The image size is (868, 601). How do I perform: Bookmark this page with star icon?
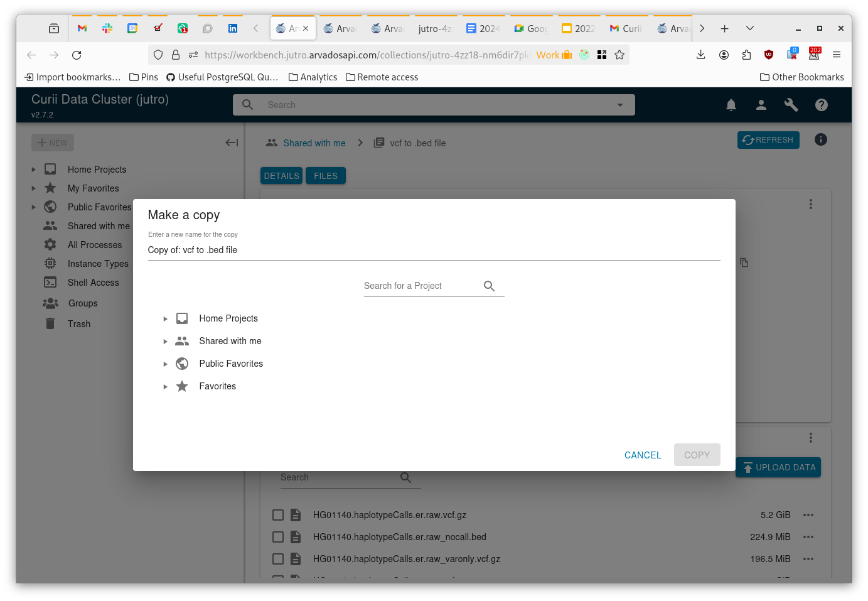click(619, 55)
